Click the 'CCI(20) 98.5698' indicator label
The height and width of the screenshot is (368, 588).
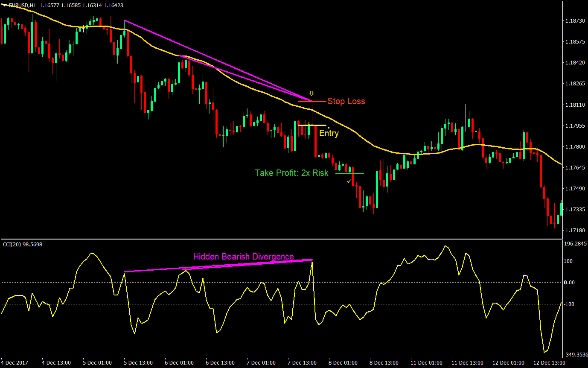click(x=23, y=245)
